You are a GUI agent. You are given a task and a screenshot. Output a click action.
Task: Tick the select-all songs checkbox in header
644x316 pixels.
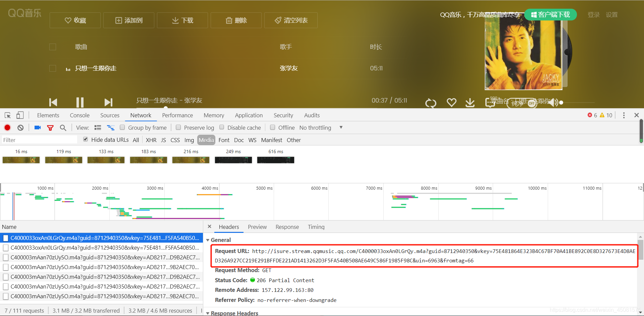(x=53, y=47)
